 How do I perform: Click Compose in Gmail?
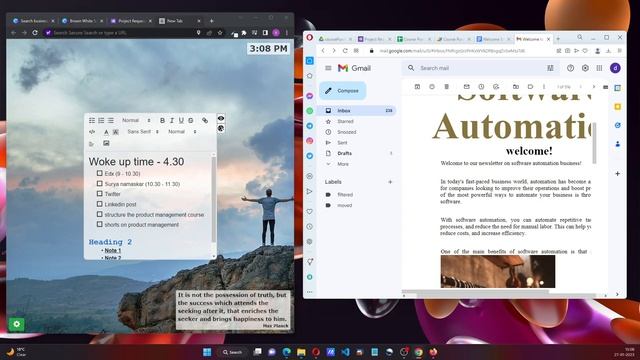point(342,91)
